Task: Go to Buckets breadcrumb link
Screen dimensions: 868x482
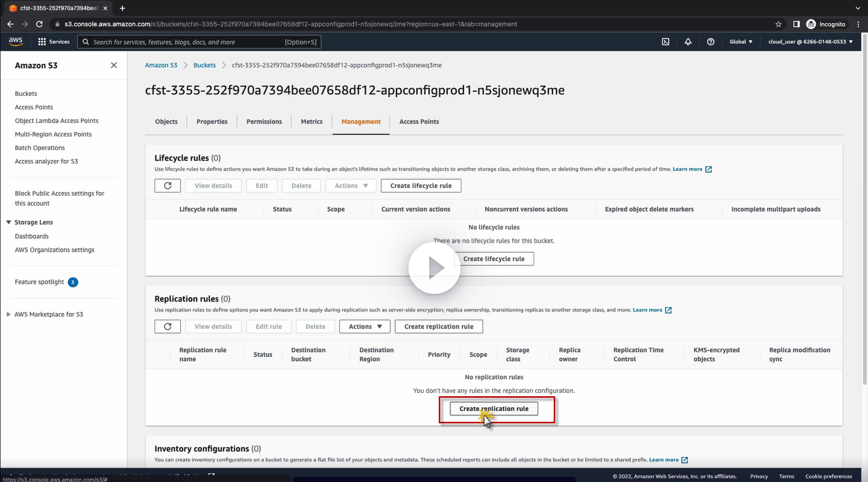Action: (x=205, y=65)
